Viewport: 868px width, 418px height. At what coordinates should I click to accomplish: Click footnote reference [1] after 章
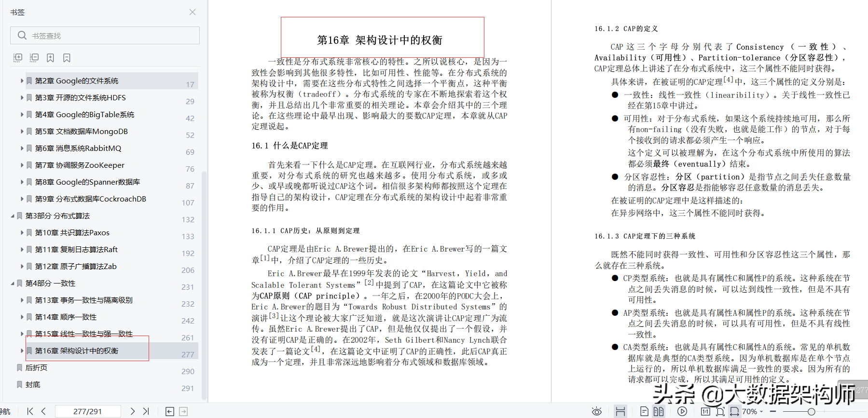click(x=265, y=258)
